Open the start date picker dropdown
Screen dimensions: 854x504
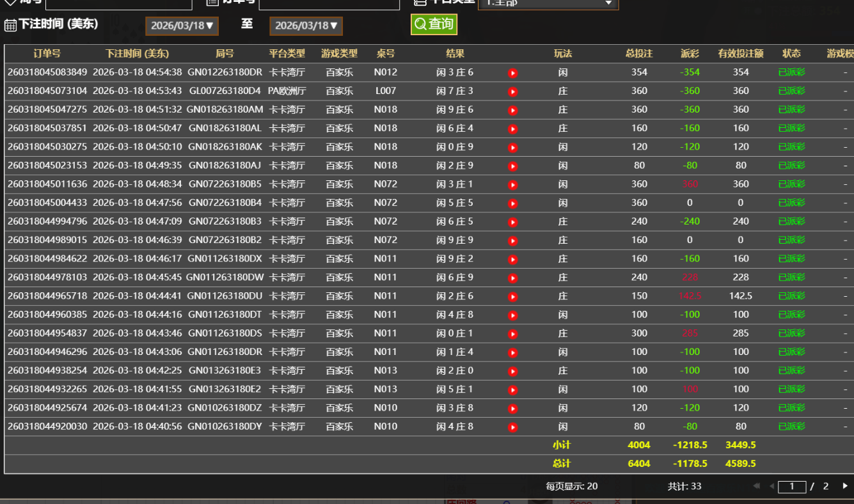coord(182,26)
